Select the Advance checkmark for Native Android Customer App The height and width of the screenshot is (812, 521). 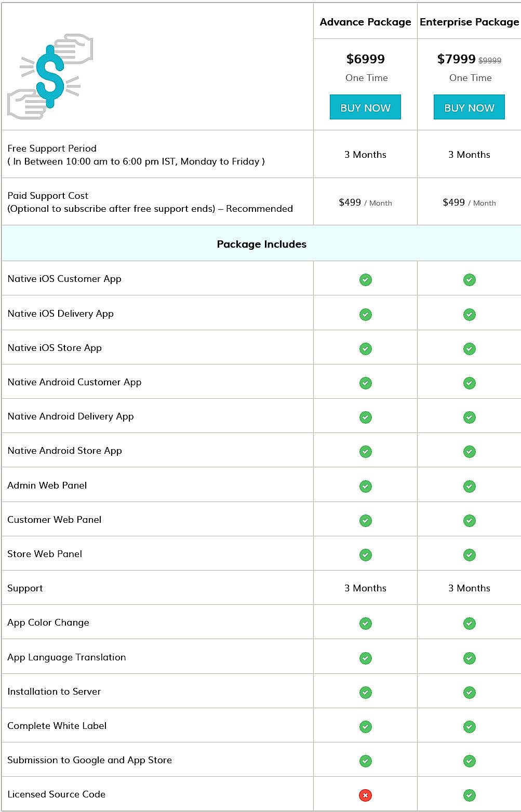point(365,383)
